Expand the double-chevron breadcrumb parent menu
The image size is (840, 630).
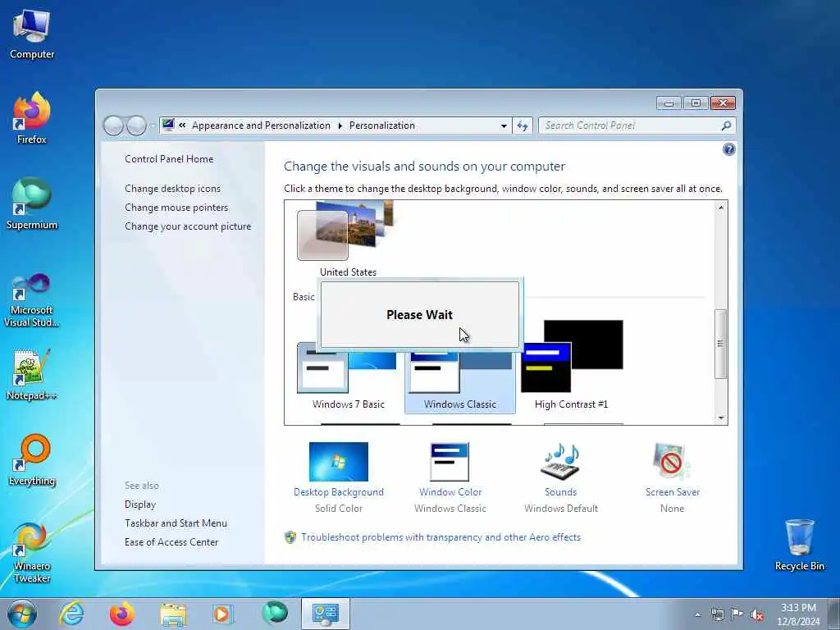pyautogui.click(x=182, y=126)
